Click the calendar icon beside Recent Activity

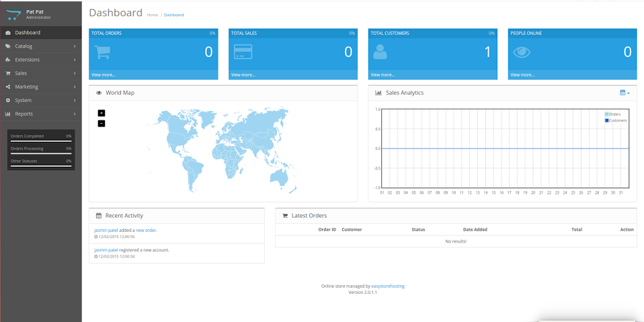coord(99,216)
